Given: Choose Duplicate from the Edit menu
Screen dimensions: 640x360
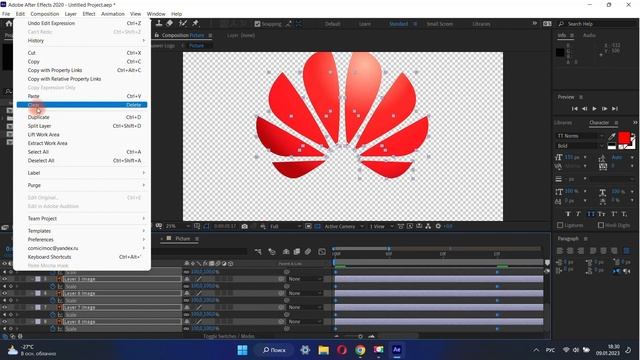Looking at the screenshot, I should [x=82, y=117].
